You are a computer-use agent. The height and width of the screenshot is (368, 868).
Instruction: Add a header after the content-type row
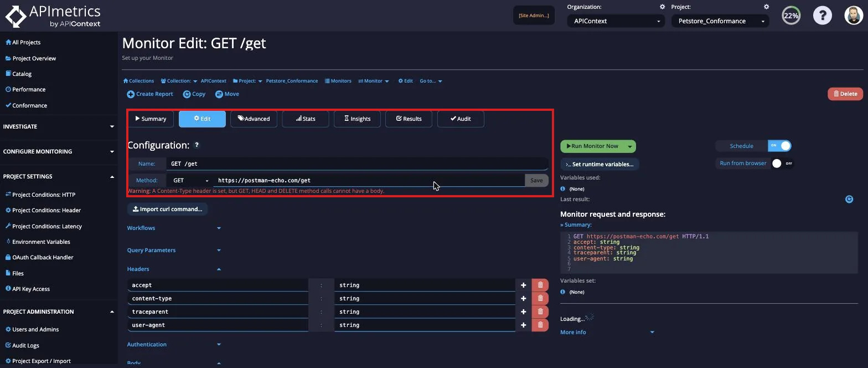523,298
